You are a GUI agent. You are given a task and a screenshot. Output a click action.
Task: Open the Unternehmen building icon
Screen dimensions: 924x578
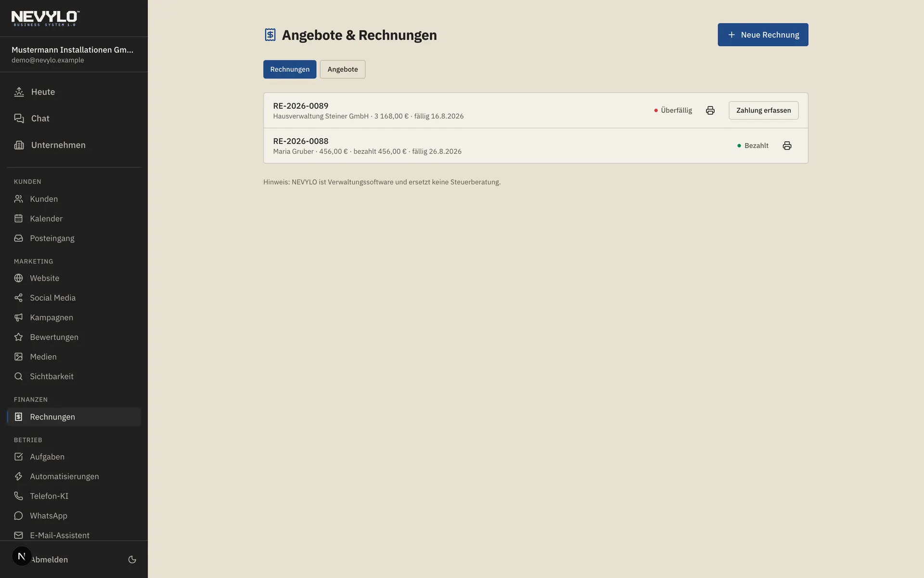[19, 145]
